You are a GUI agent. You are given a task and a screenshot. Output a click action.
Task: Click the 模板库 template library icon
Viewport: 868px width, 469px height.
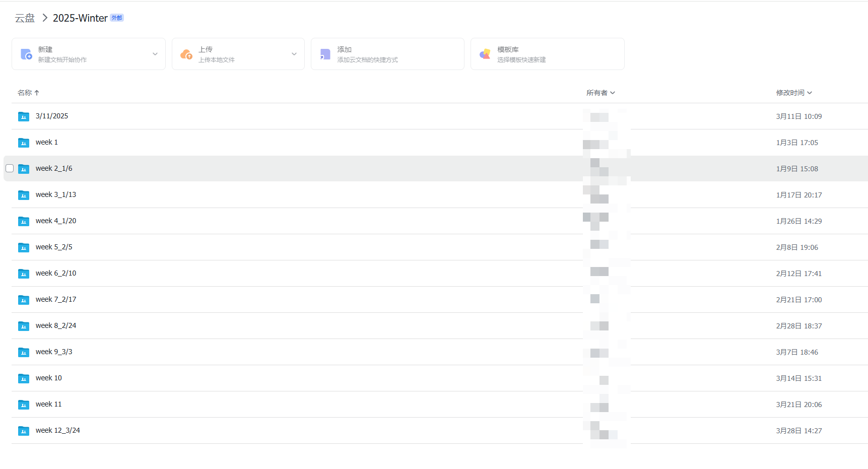tap(485, 54)
